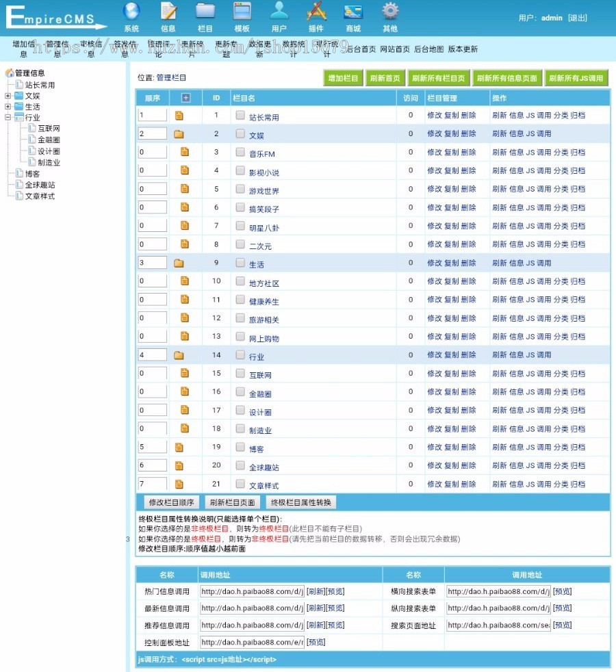Click the 刷新所有栏目页 button
Viewport: 616px width, 672px height.
coord(439,78)
